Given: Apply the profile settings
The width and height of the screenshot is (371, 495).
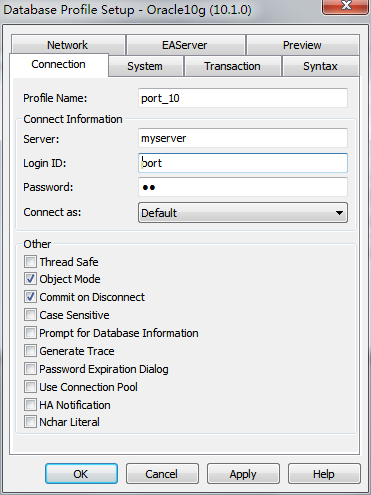Looking at the screenshot, I should click(243, 474).
